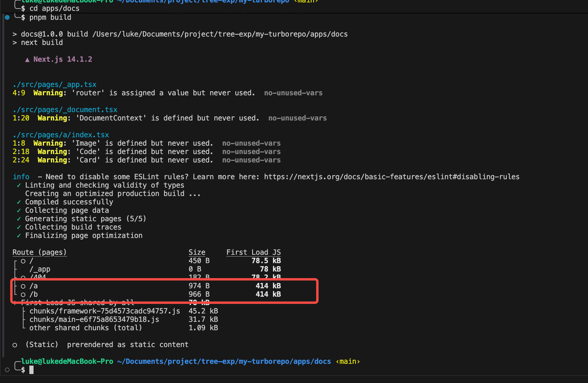Open the ./src/pages/_app.tsx file link
The image size is (588, 383).
(x=54, y=85)
